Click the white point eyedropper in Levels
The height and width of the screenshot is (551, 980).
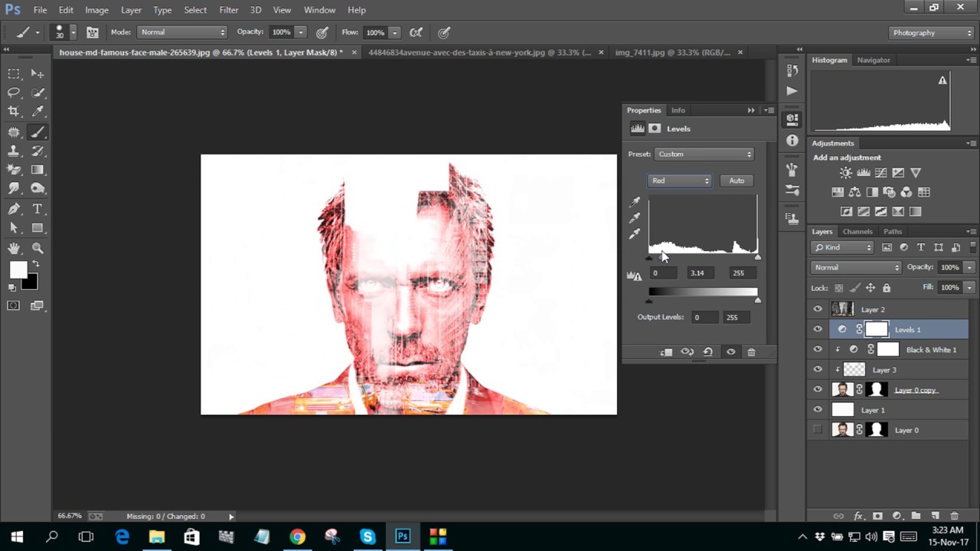click(x=635, y=234)
